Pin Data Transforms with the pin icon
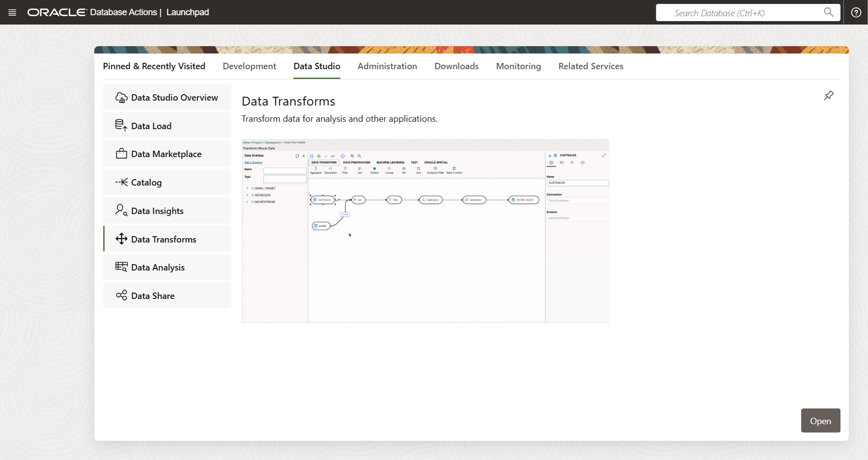Viewport: 868px width, 460px height. tap(829, 96)
